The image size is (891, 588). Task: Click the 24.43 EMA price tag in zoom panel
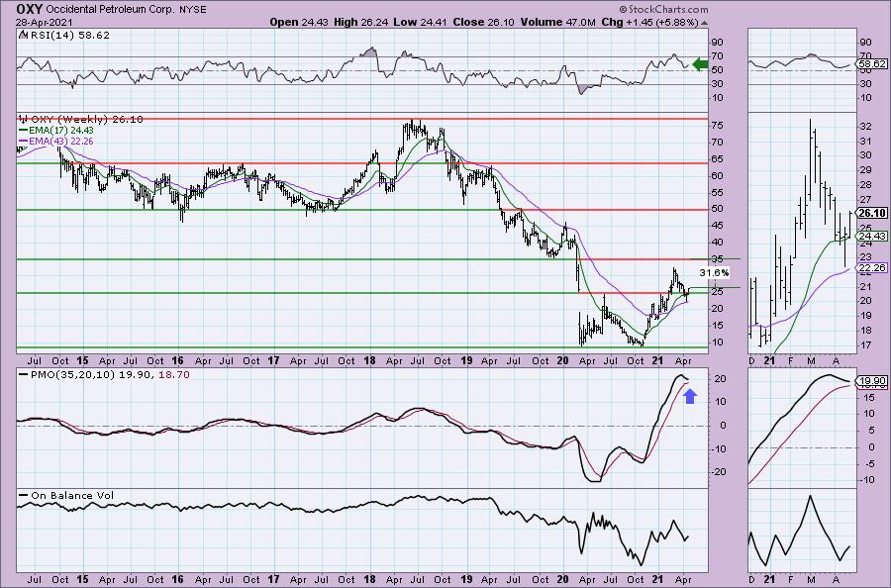coord(871,236)
